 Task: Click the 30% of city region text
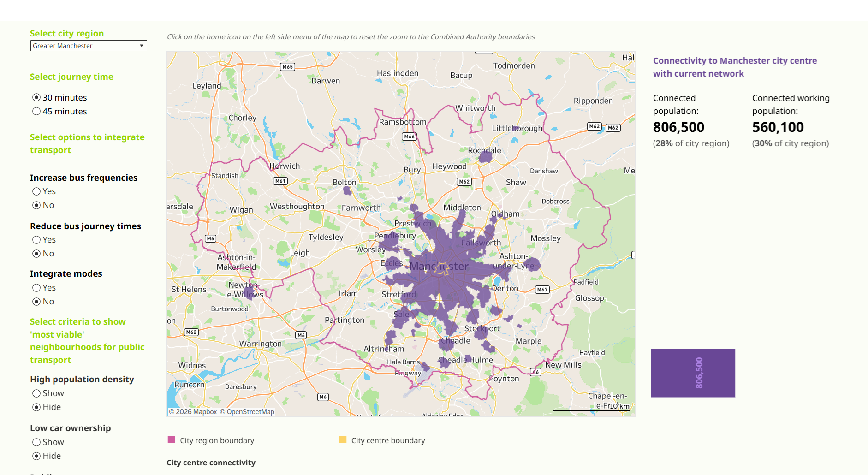(791, 143)
